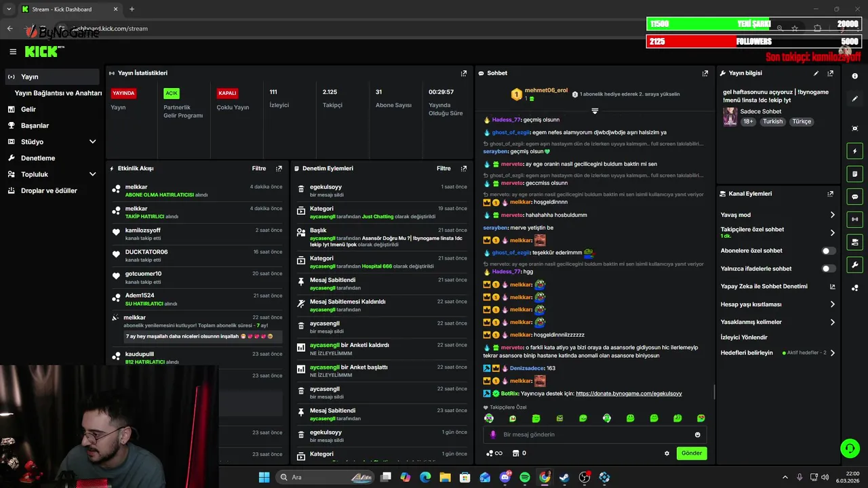Select the heart-eyes green emote

pyautogui.click(x=701, y=418)
